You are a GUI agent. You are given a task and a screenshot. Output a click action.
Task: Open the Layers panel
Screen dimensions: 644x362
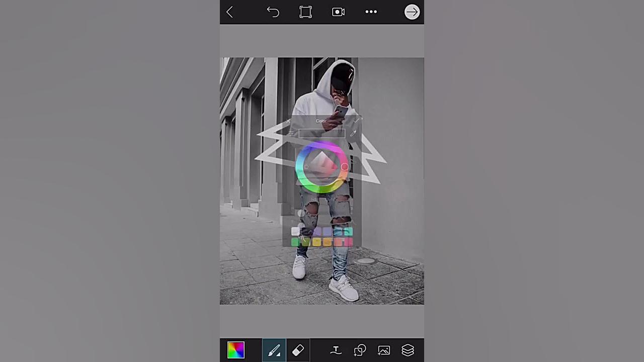point(408,350)
